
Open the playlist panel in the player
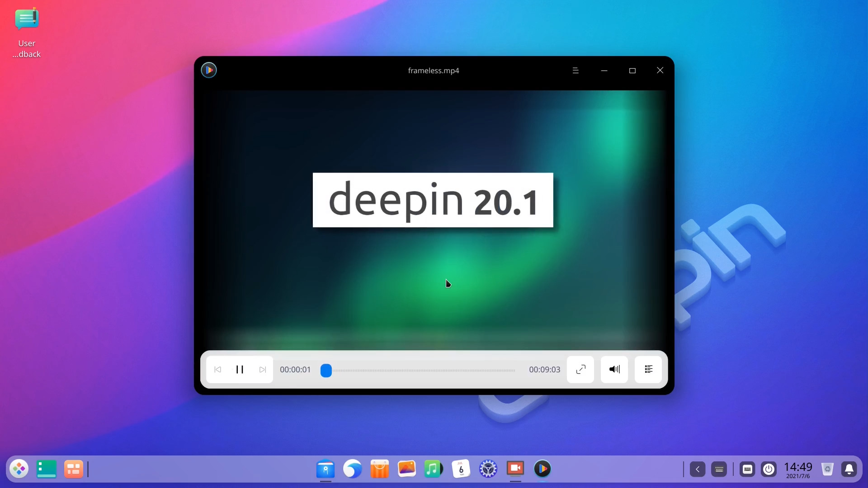(x=648, y=370)
